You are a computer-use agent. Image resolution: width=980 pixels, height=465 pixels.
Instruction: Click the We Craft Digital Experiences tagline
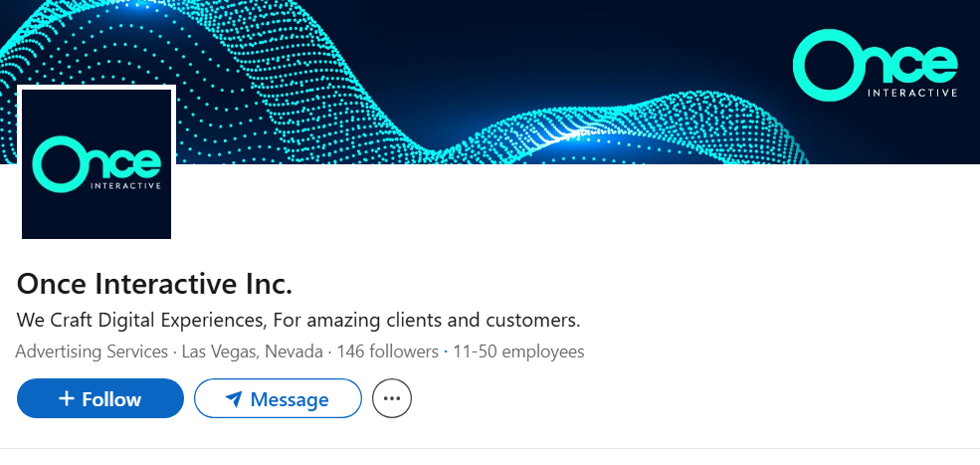(298, 321)
